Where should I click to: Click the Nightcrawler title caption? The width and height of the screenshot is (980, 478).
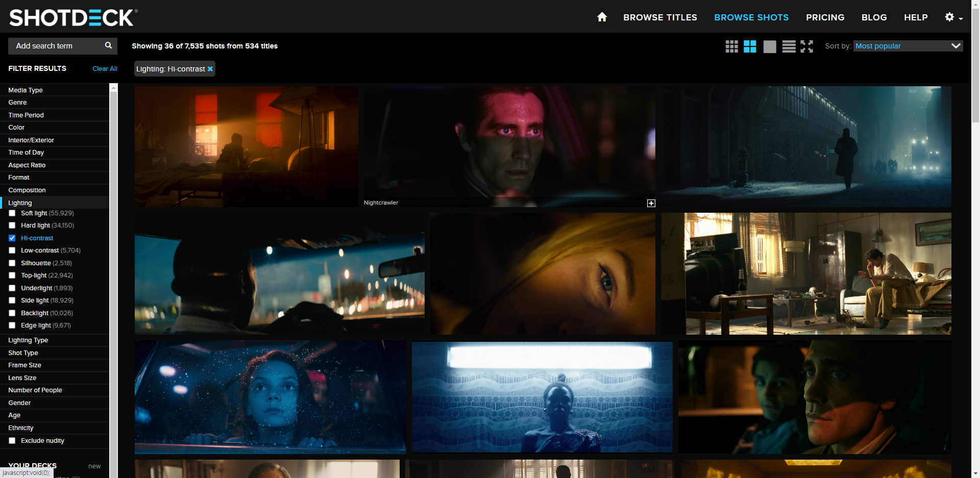point(381,203)
